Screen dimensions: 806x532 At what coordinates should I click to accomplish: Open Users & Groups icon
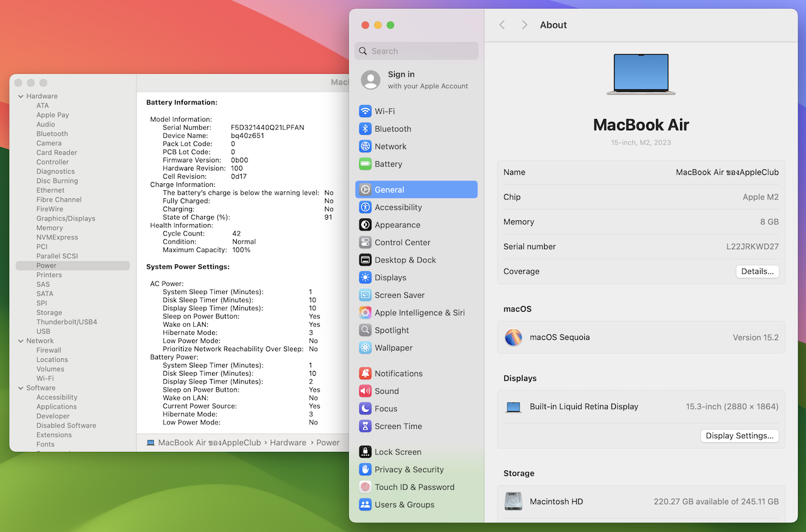coord(365,505)
